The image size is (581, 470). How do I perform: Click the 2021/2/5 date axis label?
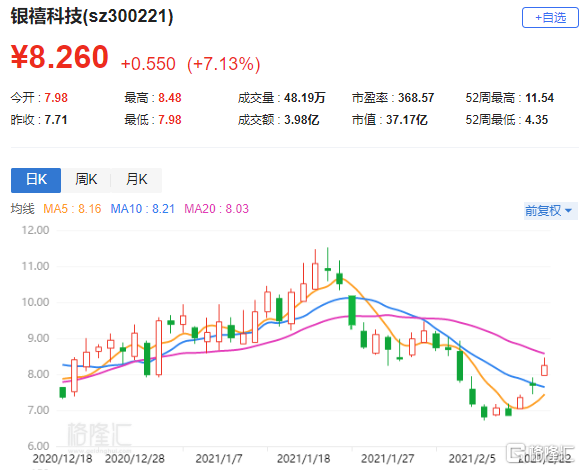tap(472, 459)
